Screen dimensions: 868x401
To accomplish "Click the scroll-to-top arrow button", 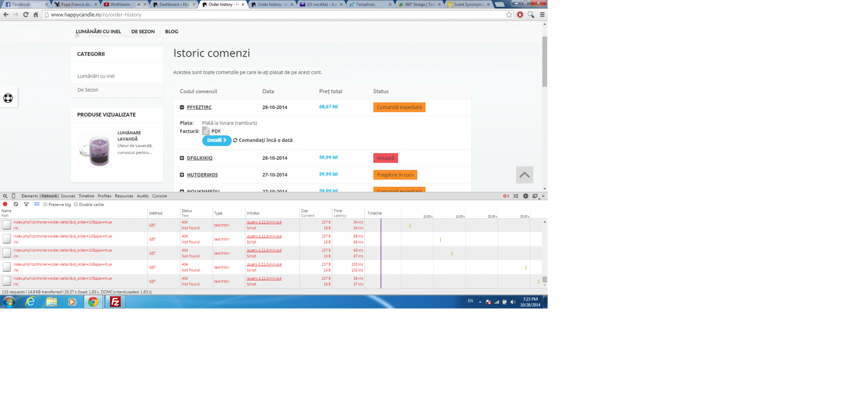I will pos(524,175).
